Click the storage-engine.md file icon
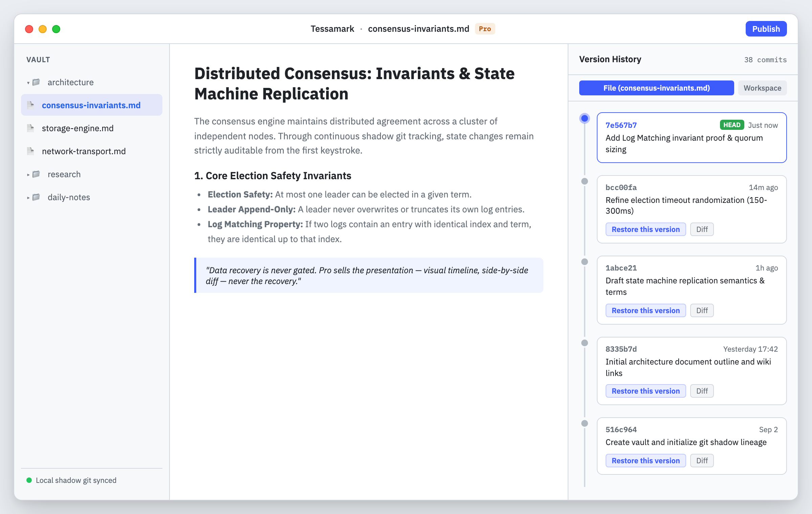This screenshot has height=514, width=812. 30,128
